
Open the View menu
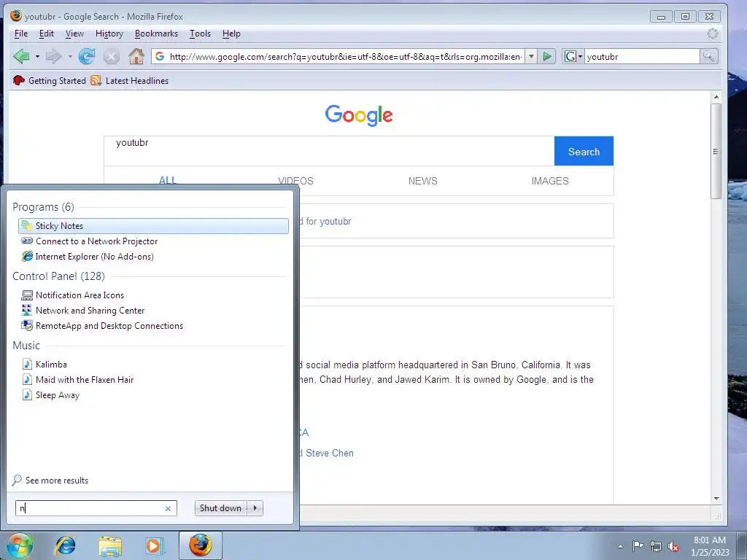(74, 34)
